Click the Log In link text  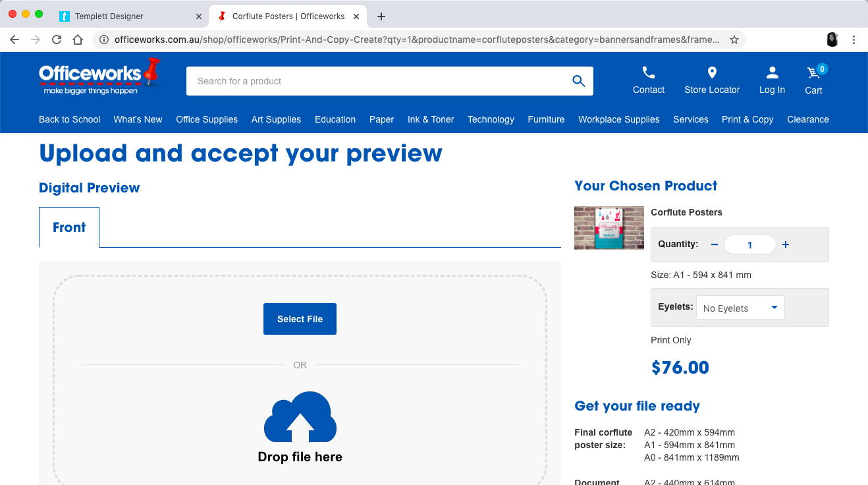(772, 90)
